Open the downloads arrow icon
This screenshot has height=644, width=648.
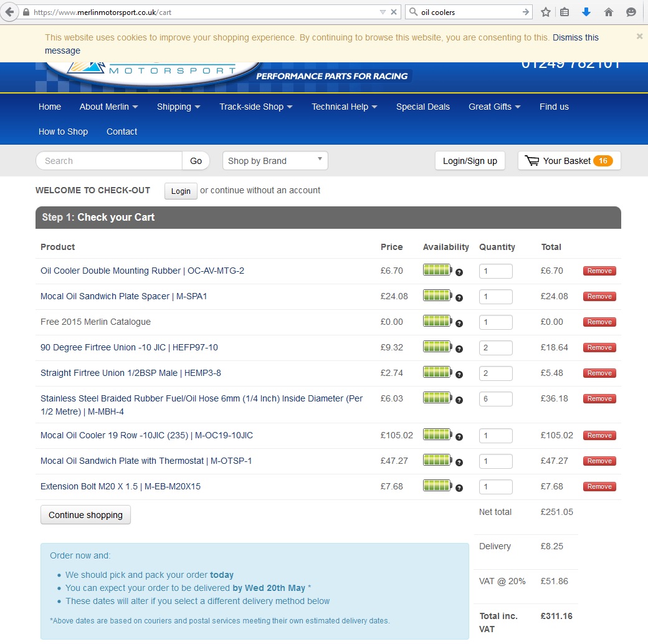coord(586,12)
